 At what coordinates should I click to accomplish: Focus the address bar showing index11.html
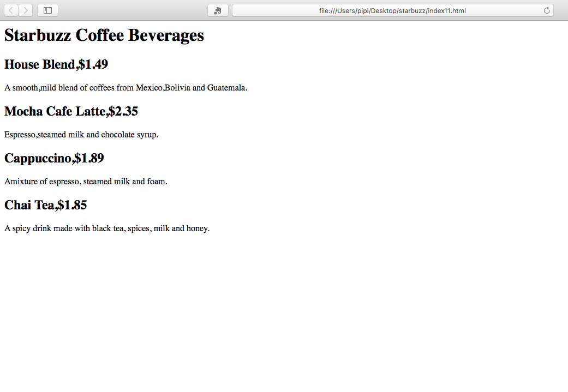tap(393, 10)
